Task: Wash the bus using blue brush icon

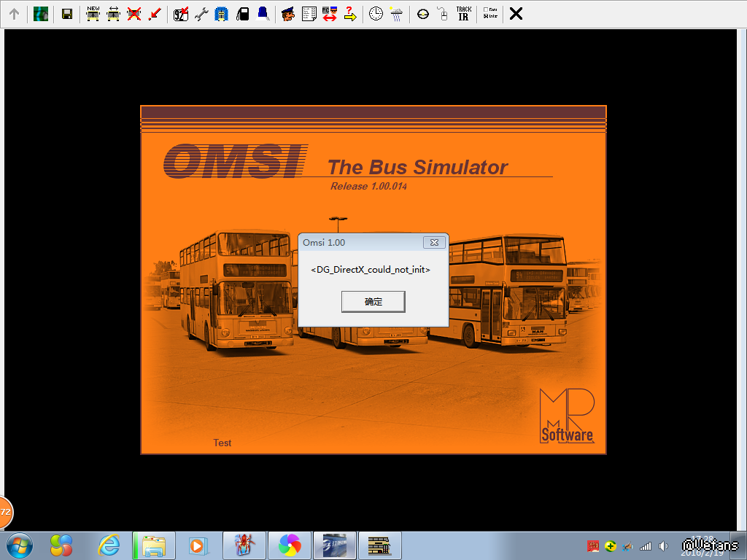Action: tap(222, 15)
